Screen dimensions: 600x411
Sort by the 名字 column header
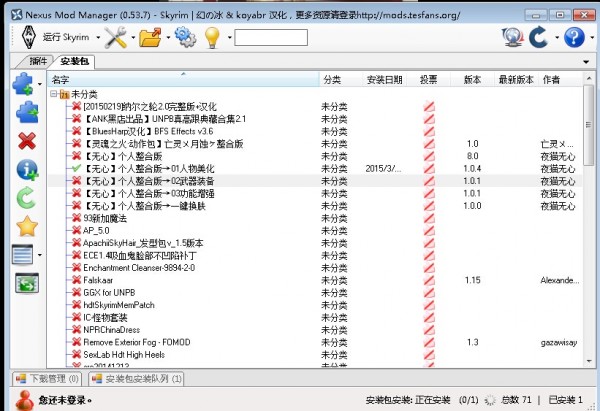(x=183, y=80)
